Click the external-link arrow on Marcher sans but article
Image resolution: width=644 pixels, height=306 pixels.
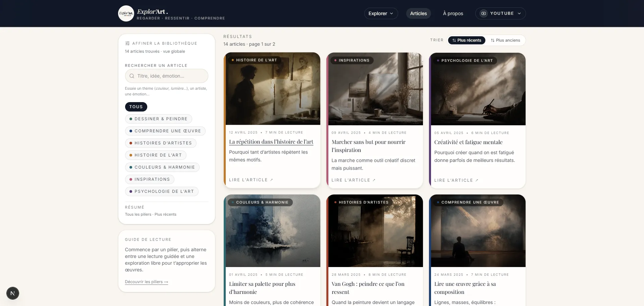(x=374, y=180)
